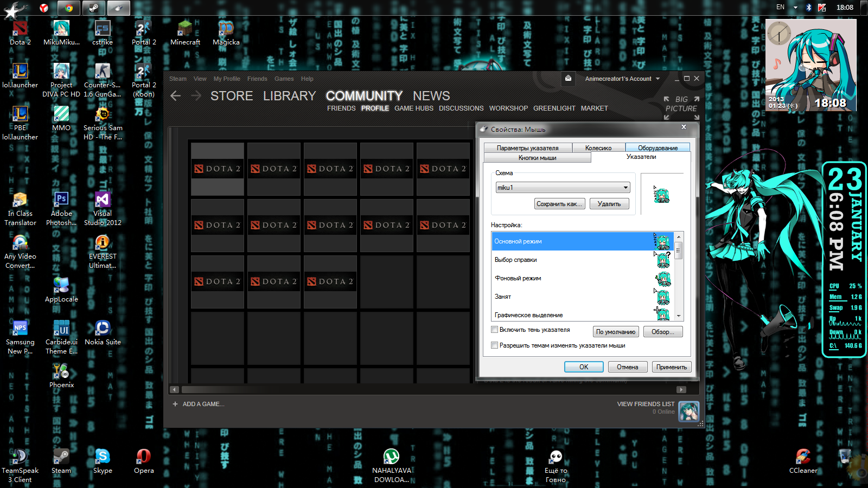Open the MikuMiku desktop shortcut

click(x=61, y=33)
